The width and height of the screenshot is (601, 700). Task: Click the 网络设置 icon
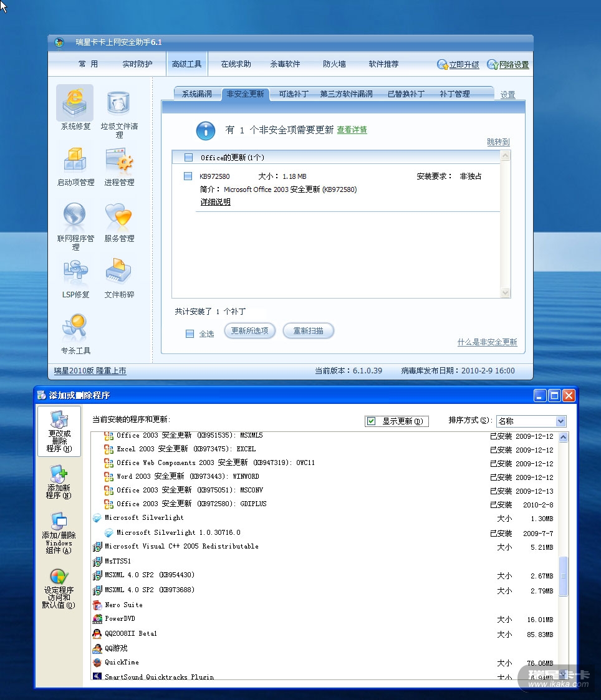point(493,65)
